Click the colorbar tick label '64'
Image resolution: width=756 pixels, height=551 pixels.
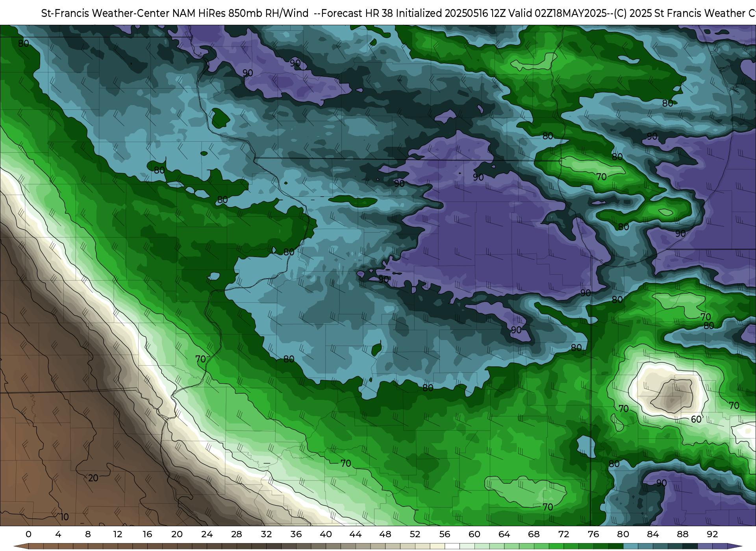click(504, 534)
